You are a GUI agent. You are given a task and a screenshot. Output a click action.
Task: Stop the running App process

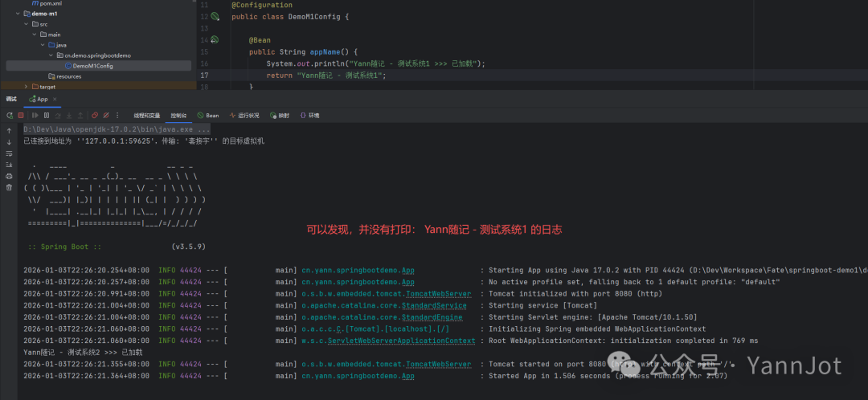coord(21,115)
